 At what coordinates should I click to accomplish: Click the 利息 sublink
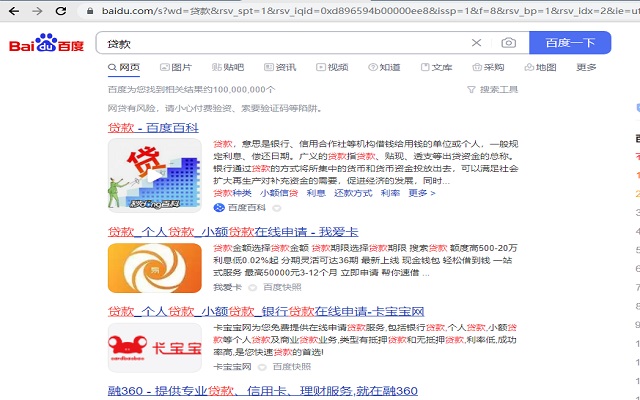point(316,193)
